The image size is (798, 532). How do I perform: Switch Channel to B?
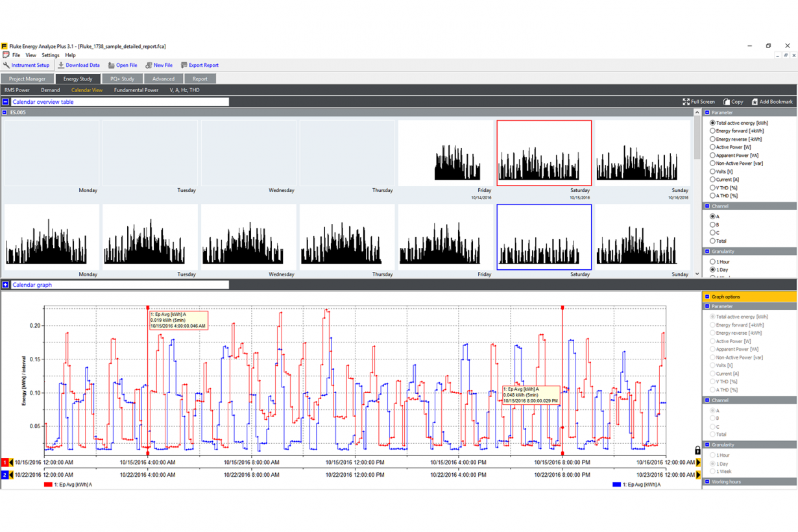click(x=712, y=224)
